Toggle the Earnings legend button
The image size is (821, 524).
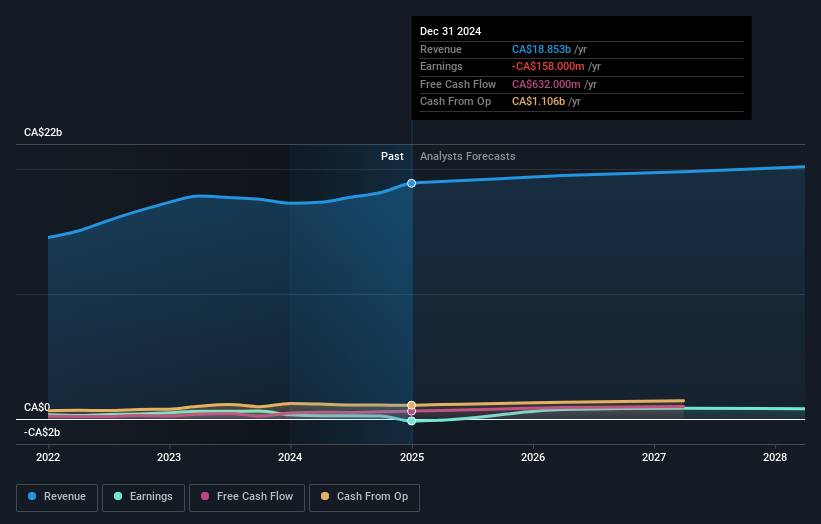tap(143, 497)
